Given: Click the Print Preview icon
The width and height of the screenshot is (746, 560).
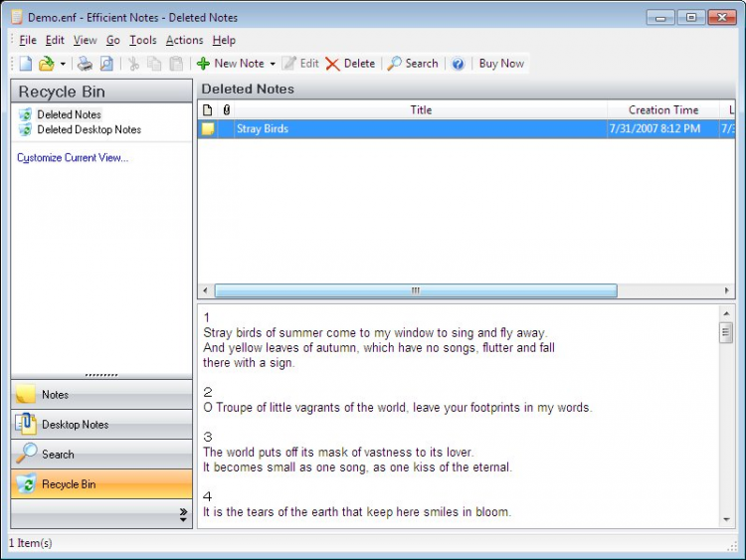Looking at the screenshot, I should tap(106, 64).
